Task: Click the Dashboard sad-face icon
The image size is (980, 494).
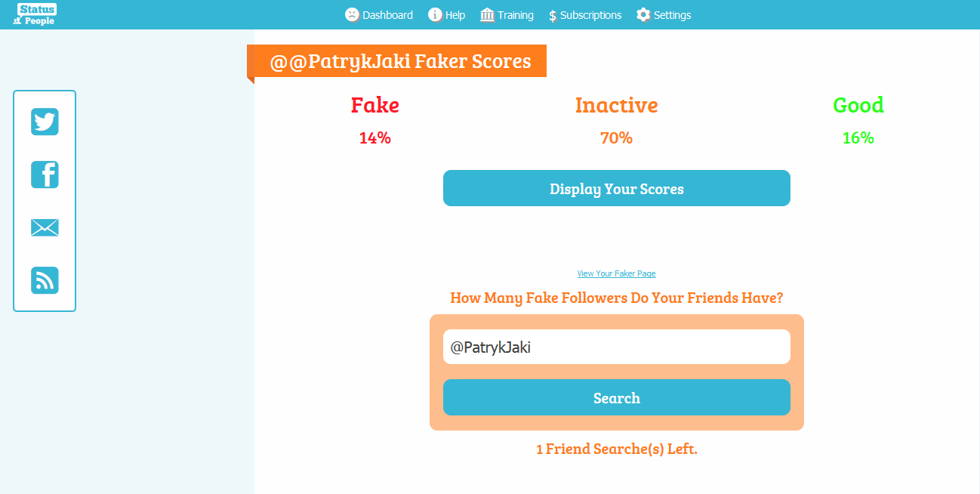Action: click(x=352, y=15)
